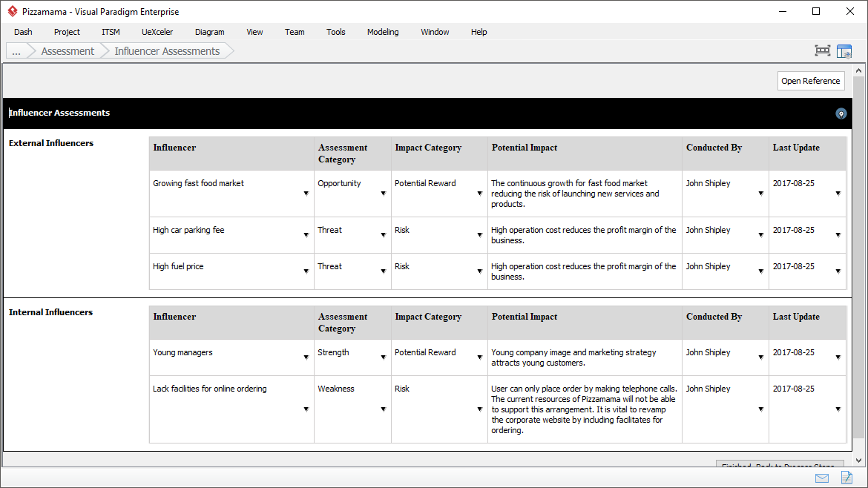This screenshot has width=868, height=488.
Task: Expand the Conducted By dropdown for 'High fuel price'
Action: coord(760,271)
